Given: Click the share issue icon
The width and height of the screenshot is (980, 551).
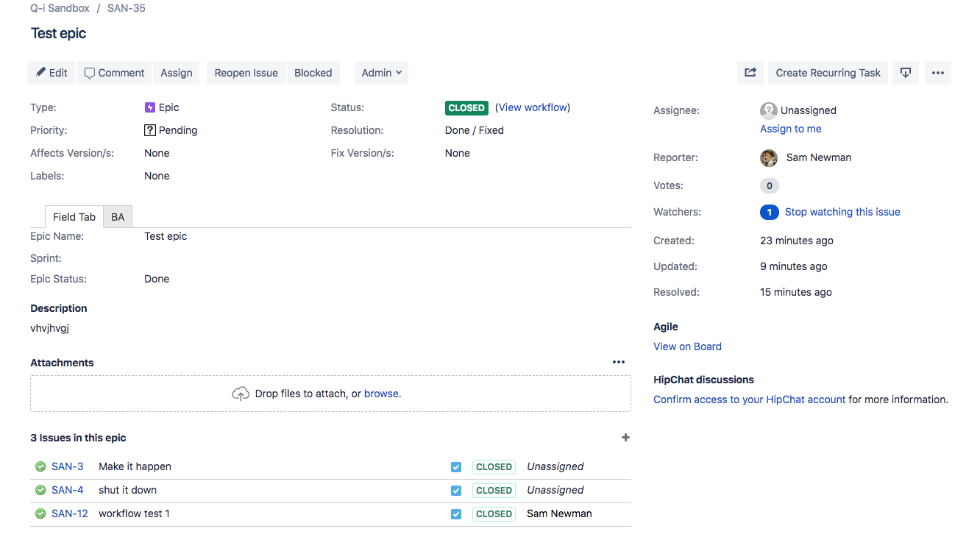Looking at the screenshot, I should point(750,73).
